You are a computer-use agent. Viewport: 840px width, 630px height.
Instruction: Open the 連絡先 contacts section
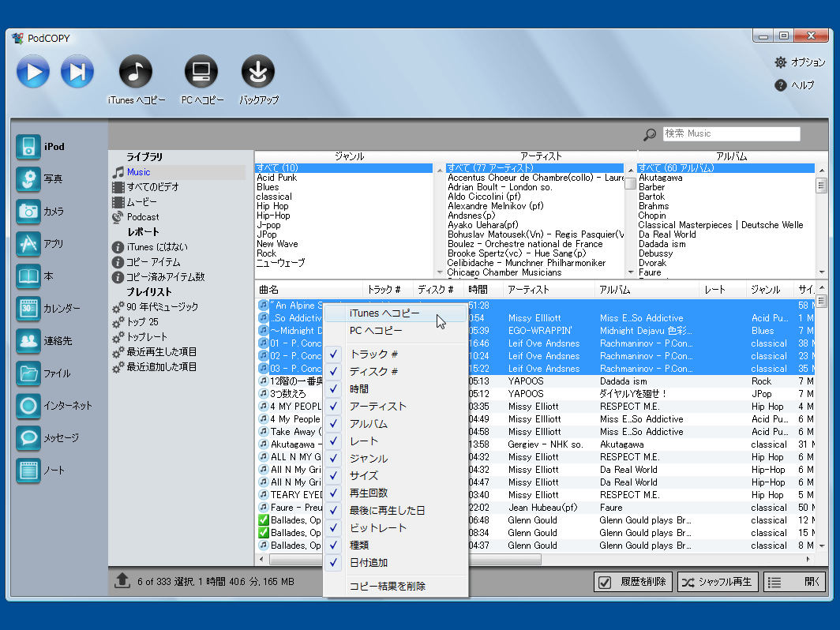[28, 341]
